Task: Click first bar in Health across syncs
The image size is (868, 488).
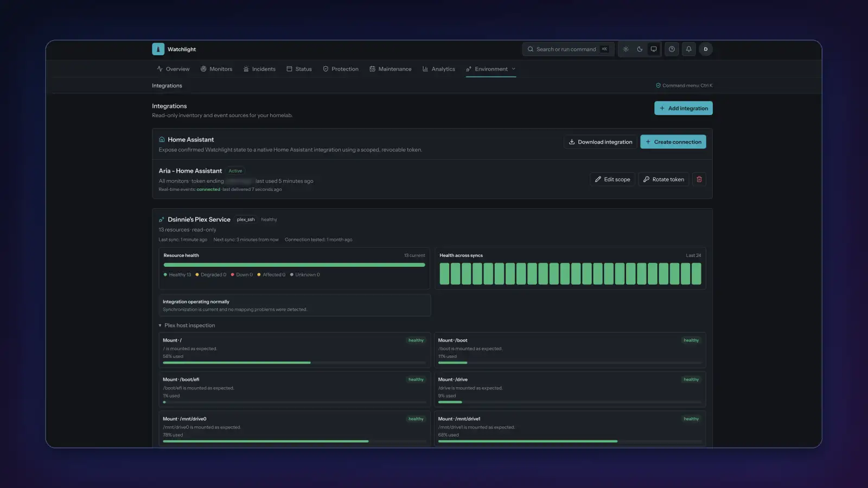Action: [x=444, y=274]
